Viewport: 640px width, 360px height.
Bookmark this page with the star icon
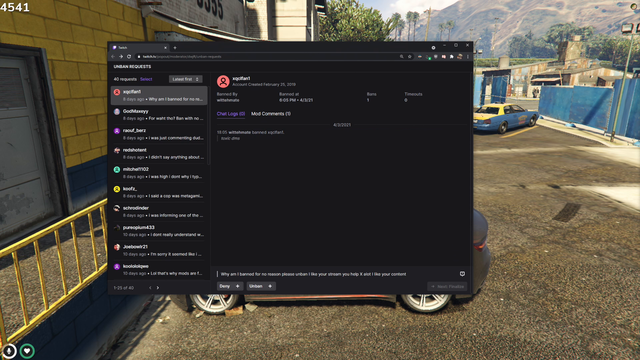pyautogui.click(x=410, y=57)
